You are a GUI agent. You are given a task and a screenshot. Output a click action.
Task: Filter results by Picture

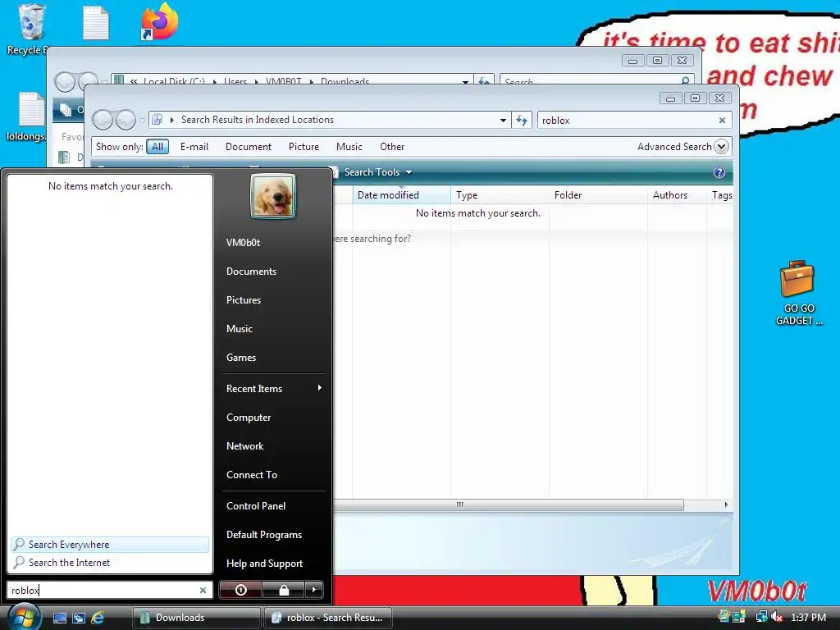pos(304,147)
